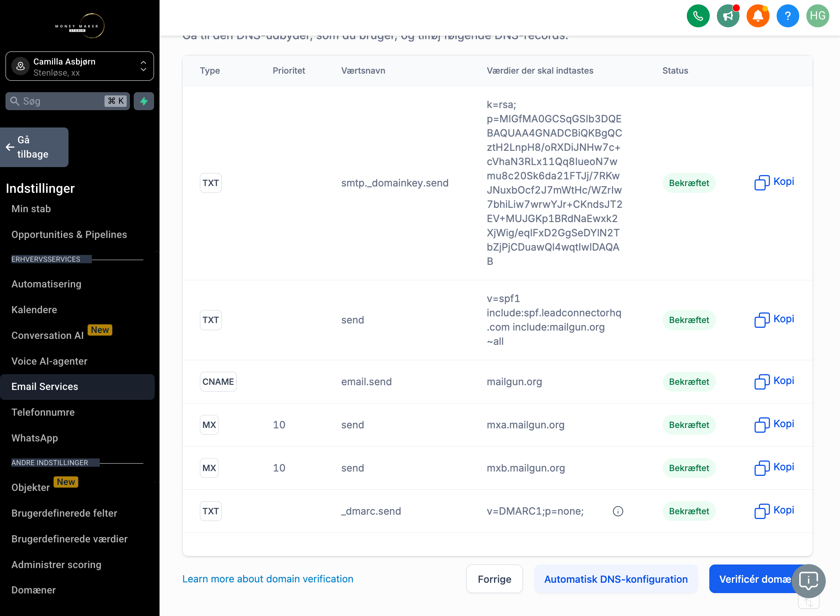Click the info icon beside DMARC value
The image size is (840, 616).
pyautogui.click(x=618, y=511)
